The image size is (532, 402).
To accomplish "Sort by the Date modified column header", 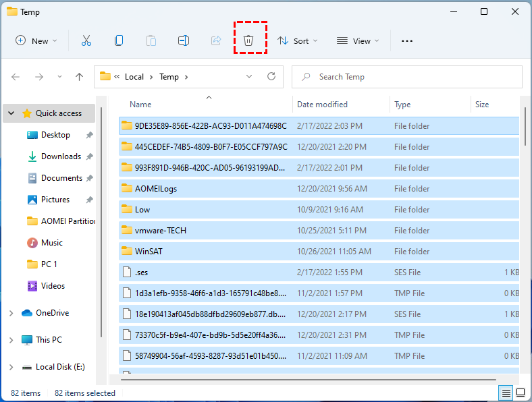I will pyautogui.click(x=323, y=105).
